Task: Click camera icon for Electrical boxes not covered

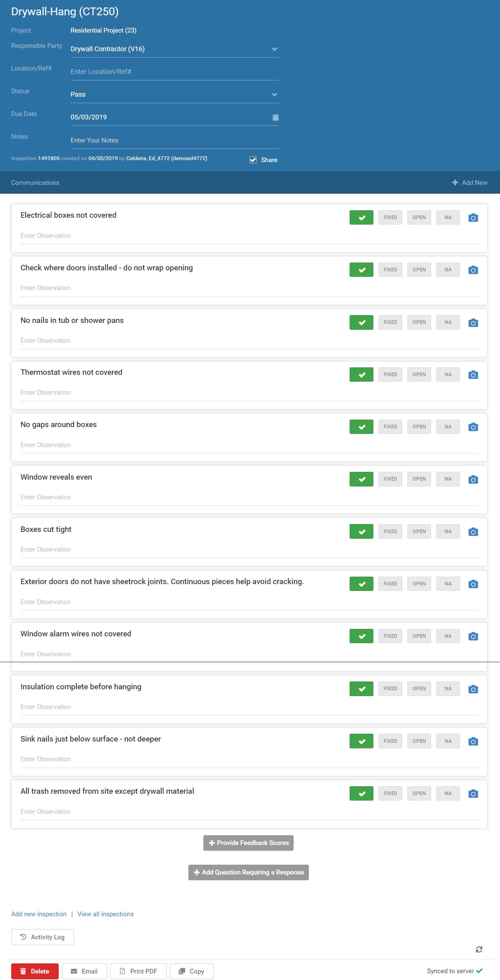Action: click(473, 218)
